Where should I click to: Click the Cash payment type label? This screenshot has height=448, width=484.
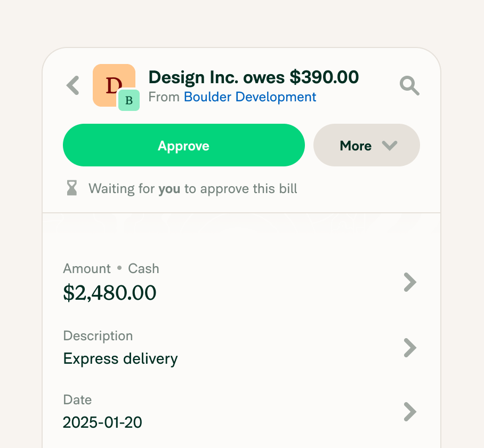[143, 269]
